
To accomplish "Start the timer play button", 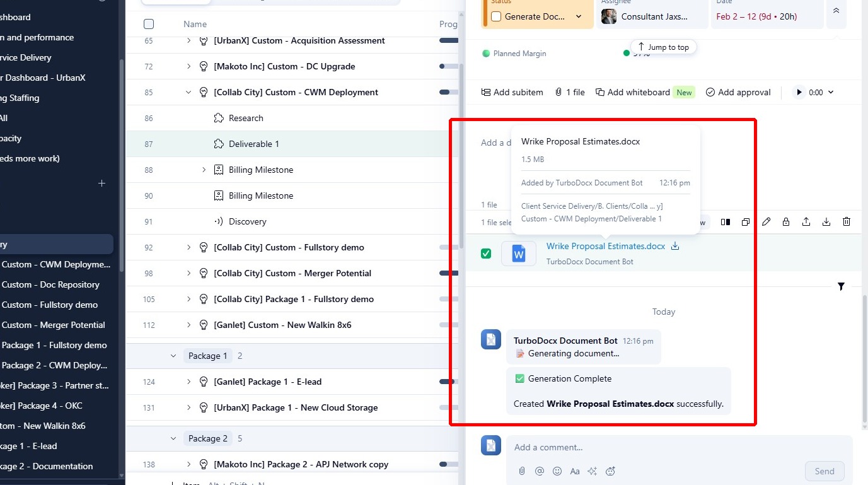I will [799, 92].
